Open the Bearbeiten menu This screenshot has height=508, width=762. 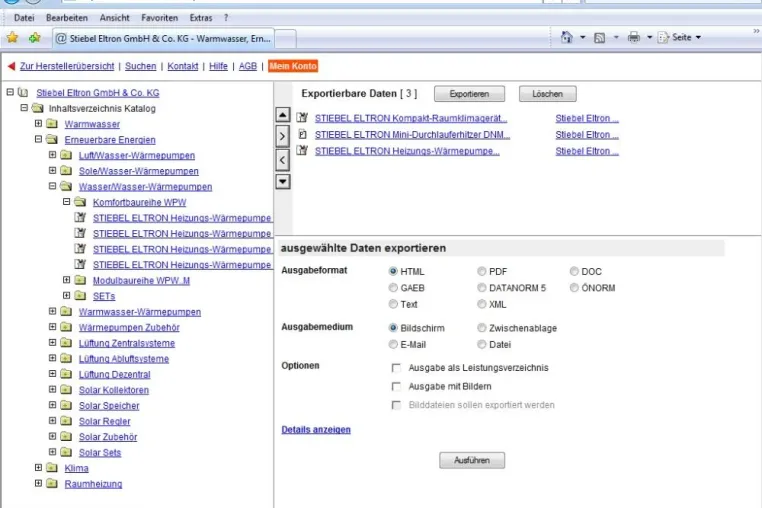(x=67, y=18)
